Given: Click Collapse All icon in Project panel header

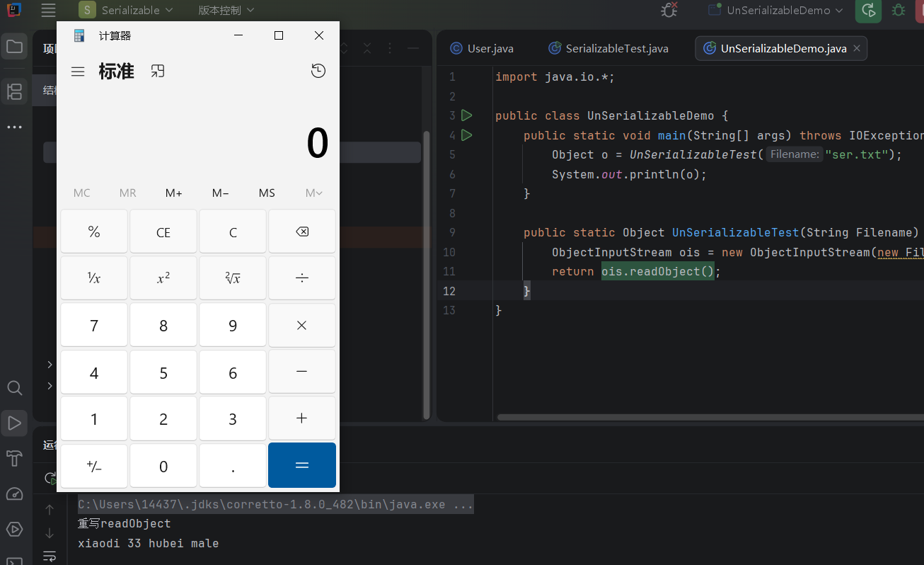Looking at the screenshot, I should coord(367,48).
